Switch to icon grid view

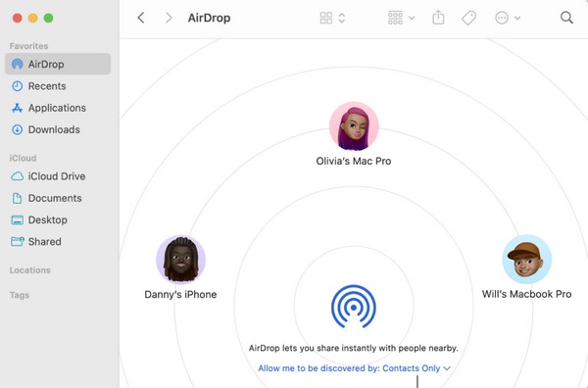point(326,18)
